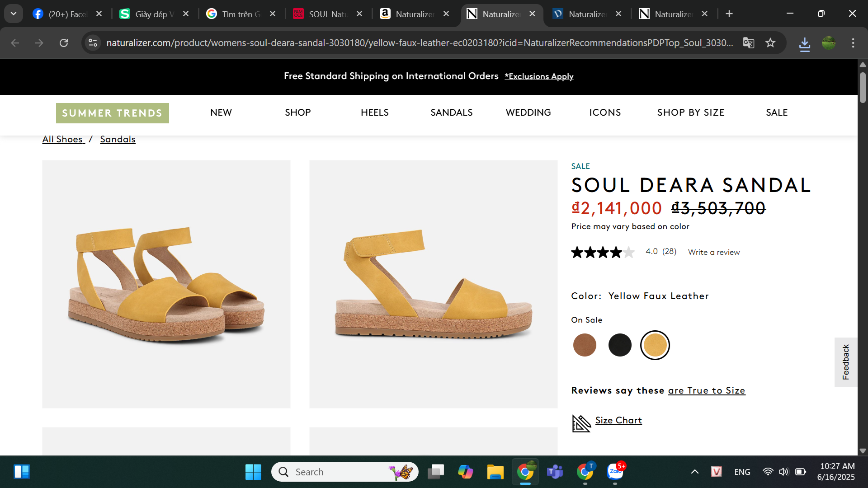The image size is (868, 488).
Task: Open site information icon in address bar
Action: (93, 43)
